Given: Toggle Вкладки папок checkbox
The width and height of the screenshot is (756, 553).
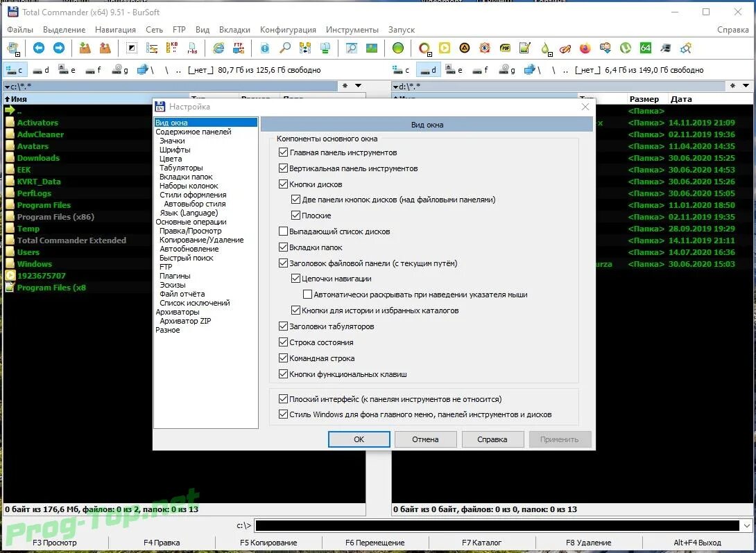Looking at the screenshot, I should click(x=283, y=247).
